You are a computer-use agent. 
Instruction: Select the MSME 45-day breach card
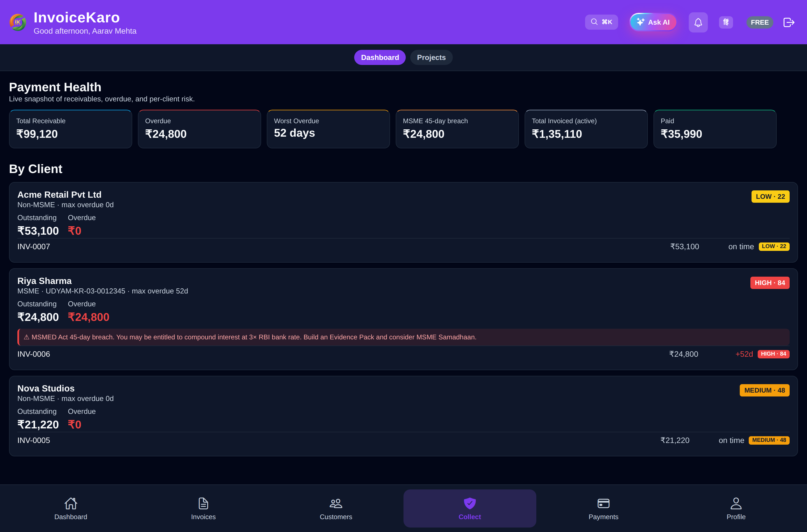(x=457, y=129)
